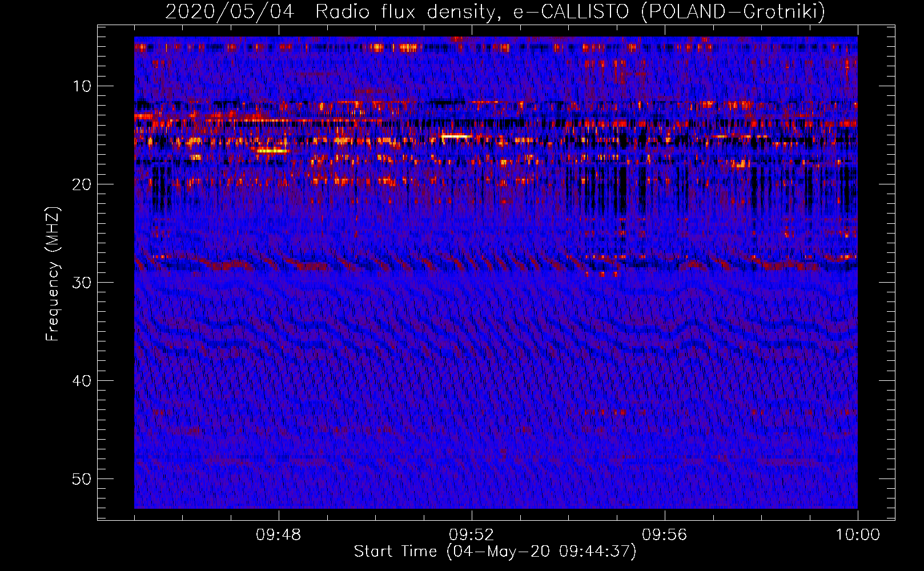Click the 09:48 time tick label
This screenshot has width=924, height=571.
pyautogui.click(x=279, y=535)
